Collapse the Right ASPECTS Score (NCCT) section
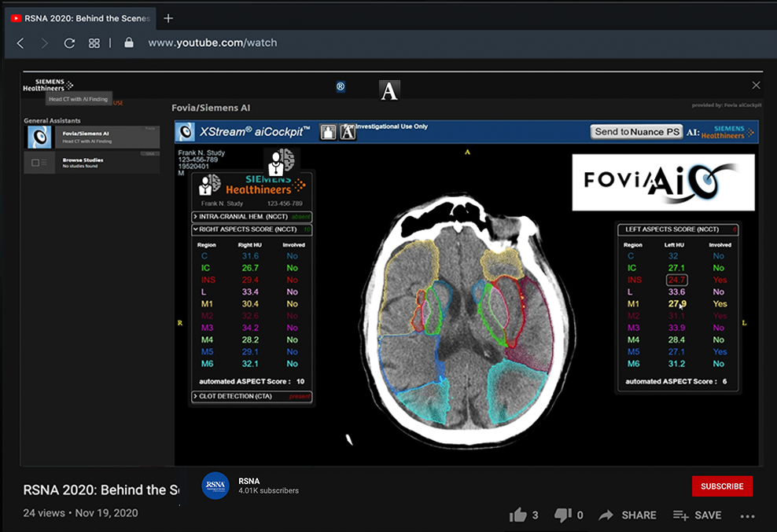The height and width of the screenshot is (532, 777). (252, 229)
